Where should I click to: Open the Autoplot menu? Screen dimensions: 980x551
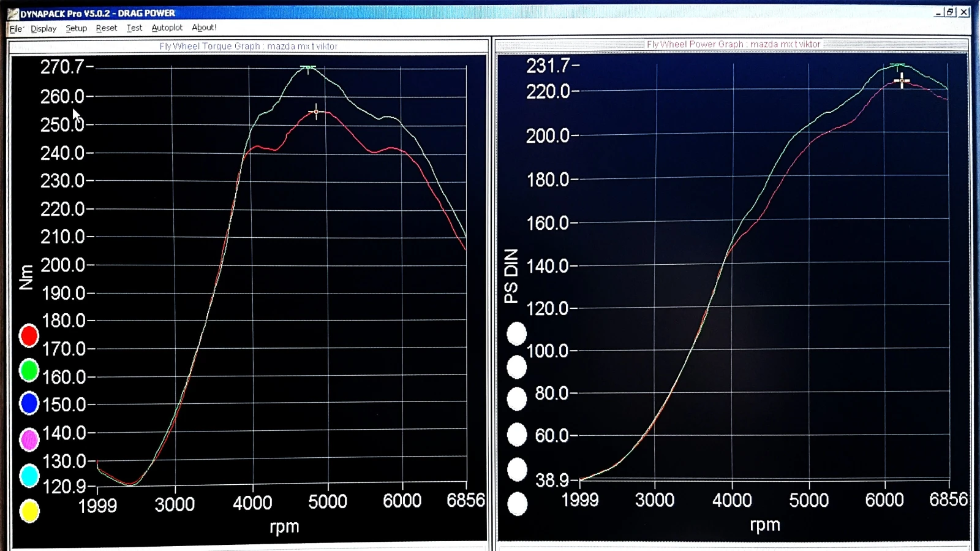[167, 28]
